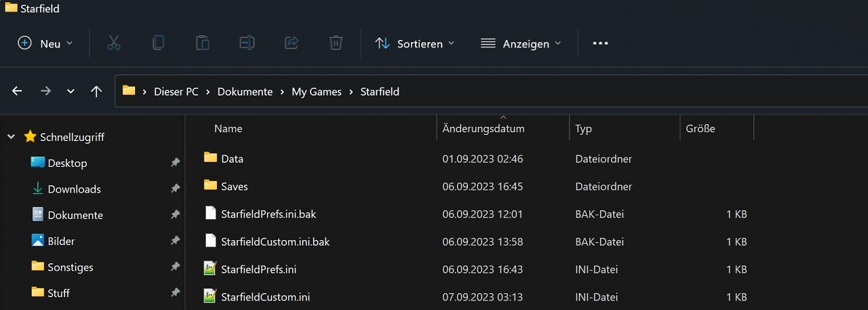Viewport: 868px width, 310px height.
Task: Collapse the Schnellzugriff tree section
Action: (11, 137)
